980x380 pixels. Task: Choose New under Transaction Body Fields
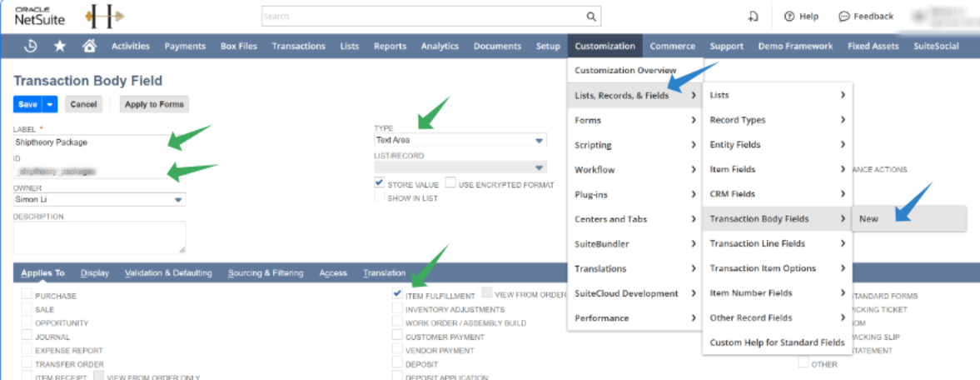[x=909, y=218]
